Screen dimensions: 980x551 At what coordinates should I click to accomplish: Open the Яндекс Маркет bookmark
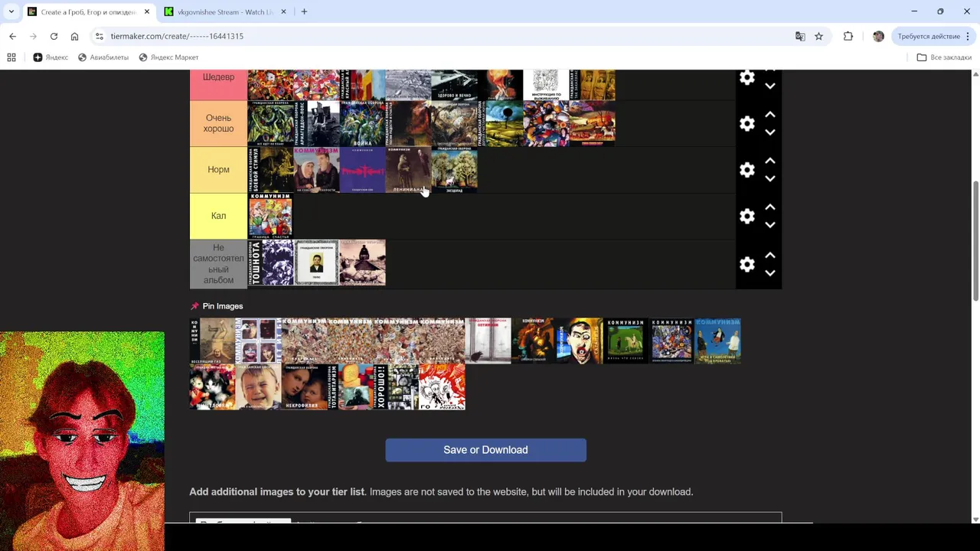click(x=168, y=57)
